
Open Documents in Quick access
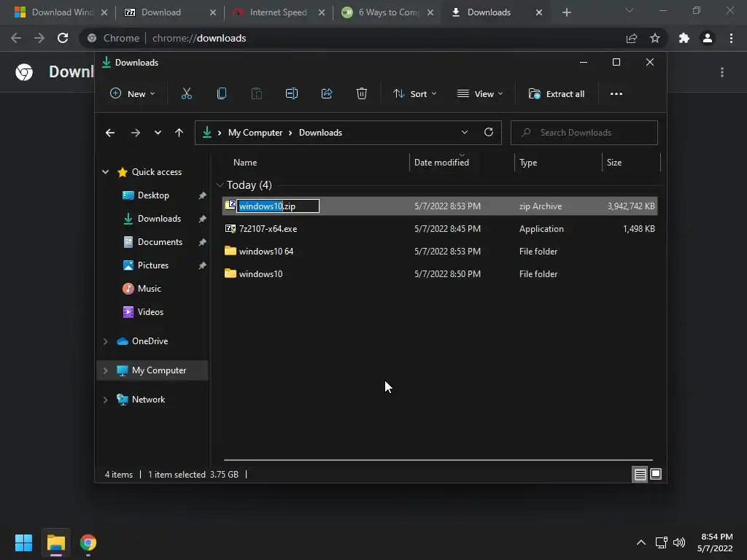coord(160,242)
